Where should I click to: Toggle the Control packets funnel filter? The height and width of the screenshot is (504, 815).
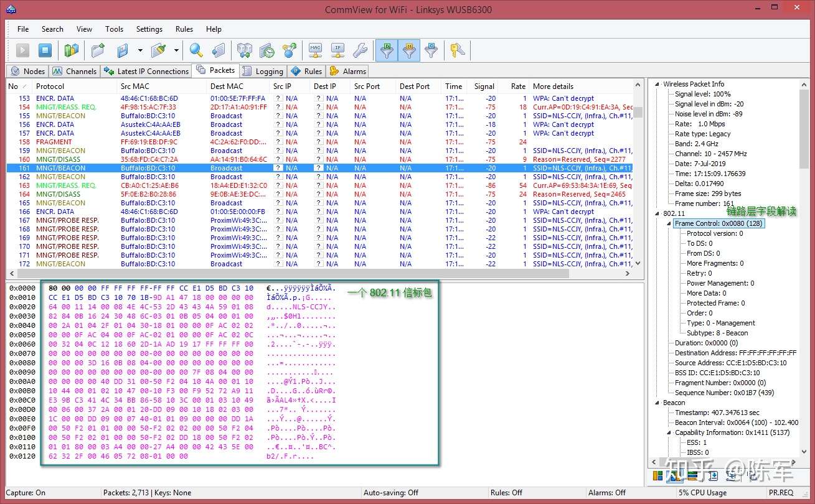431,50
